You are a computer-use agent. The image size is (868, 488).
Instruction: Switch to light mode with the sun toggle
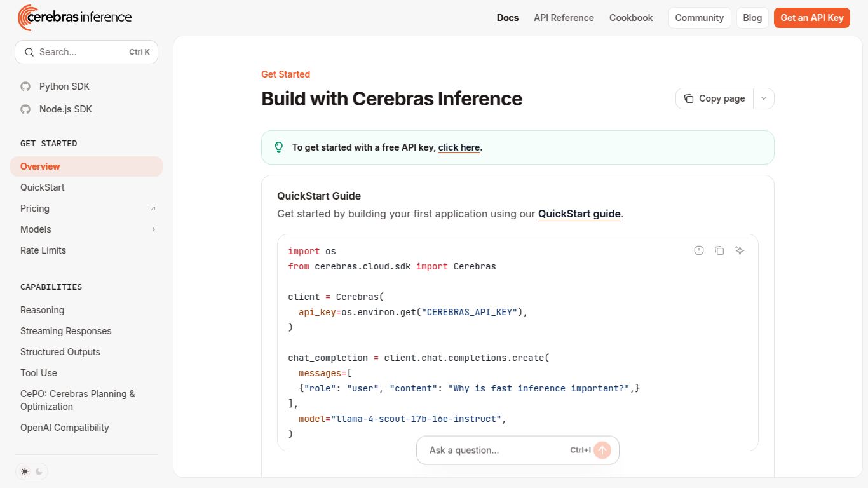pos(24,471)
